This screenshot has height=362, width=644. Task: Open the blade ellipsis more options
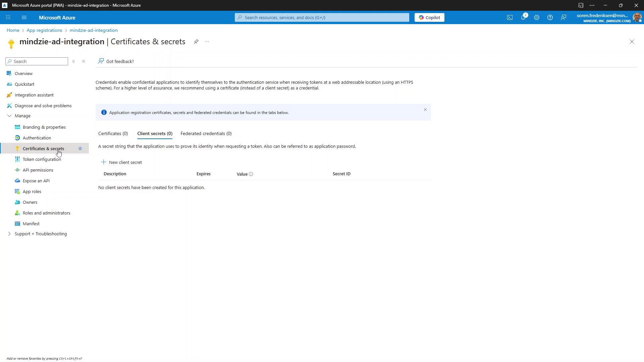click(x=207, y=42)
